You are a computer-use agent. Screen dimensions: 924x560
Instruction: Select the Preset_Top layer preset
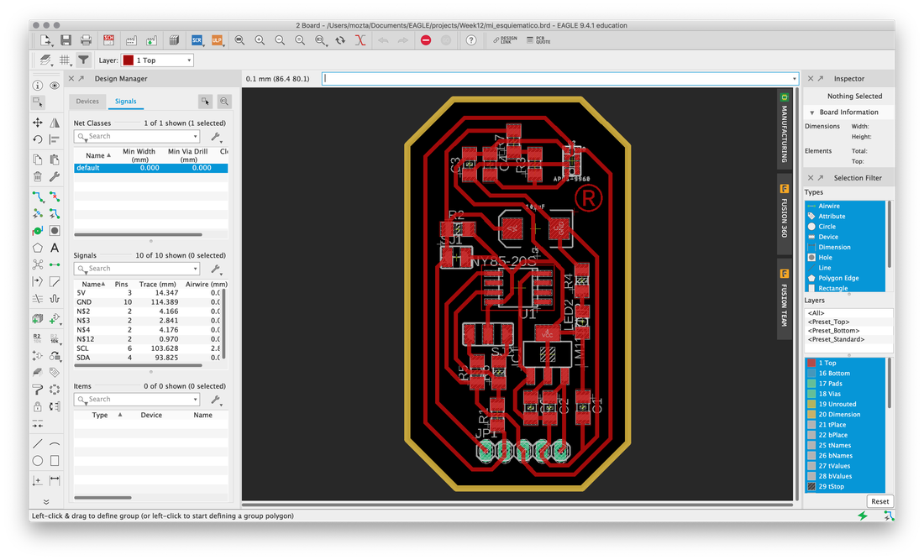click(x=828, y=322)
